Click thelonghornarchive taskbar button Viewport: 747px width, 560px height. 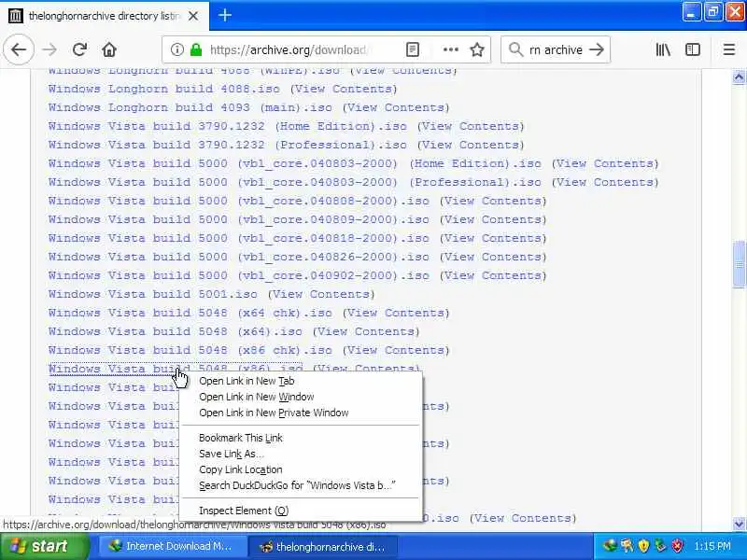[x=322, y=547]
